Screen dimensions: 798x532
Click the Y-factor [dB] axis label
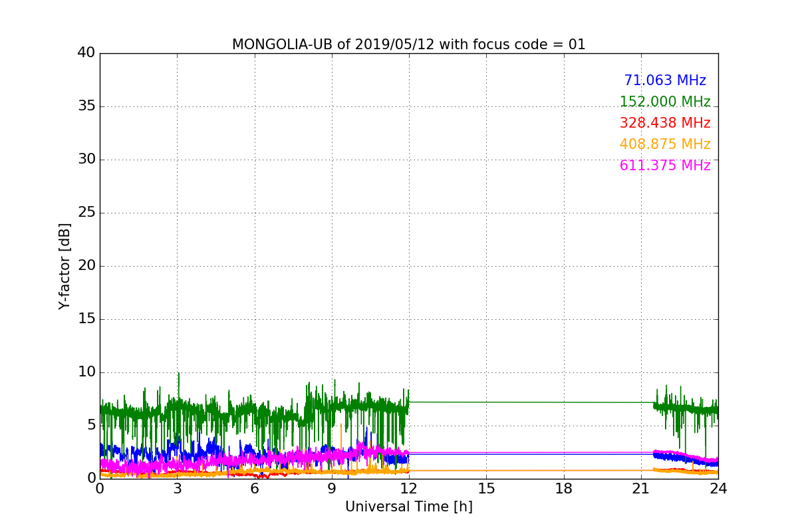coord(65,266)
